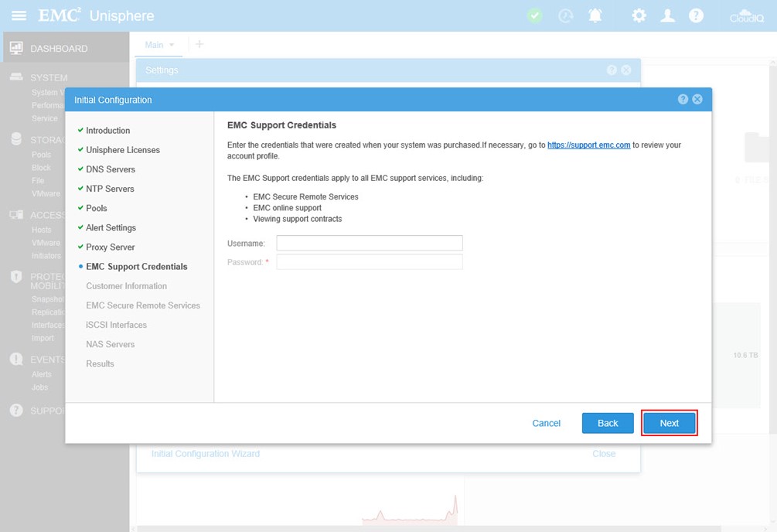777x532 pixels.
Task: Go to the Unisphere Licenses step
Action: [123, 150]
